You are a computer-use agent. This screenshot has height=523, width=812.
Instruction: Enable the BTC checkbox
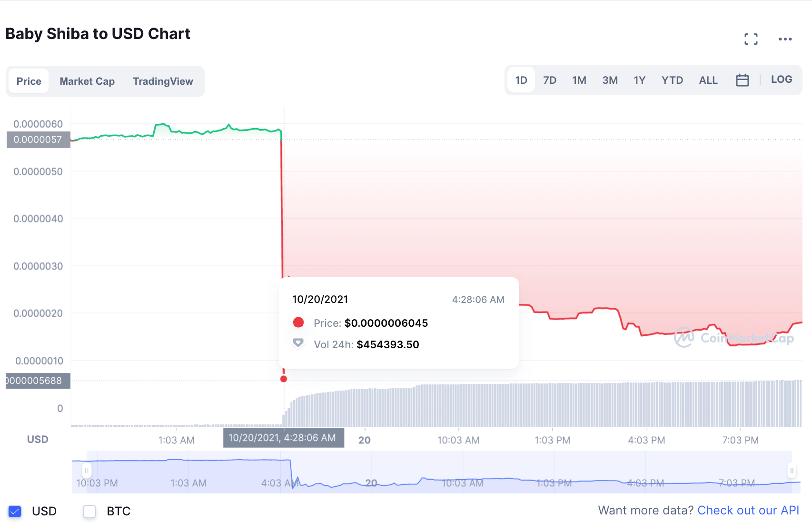pyautogui.click(x=89, y=511)
